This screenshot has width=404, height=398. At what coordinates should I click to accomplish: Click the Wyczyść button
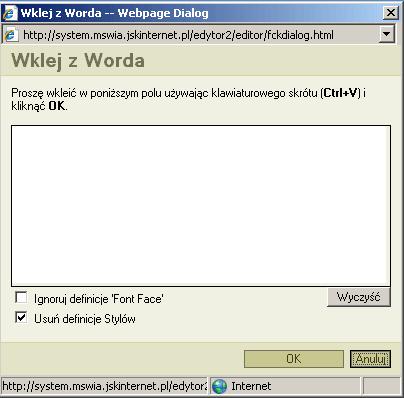359,297
